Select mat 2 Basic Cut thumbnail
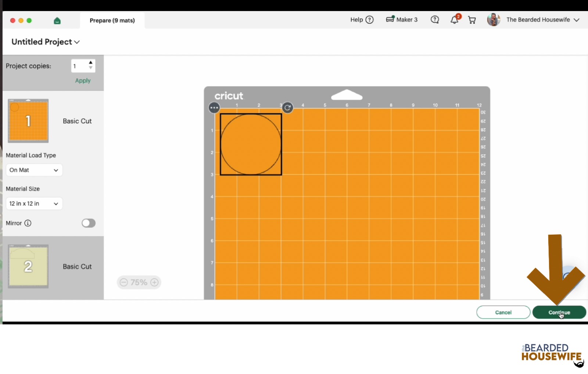 click(x=28, y=266)
